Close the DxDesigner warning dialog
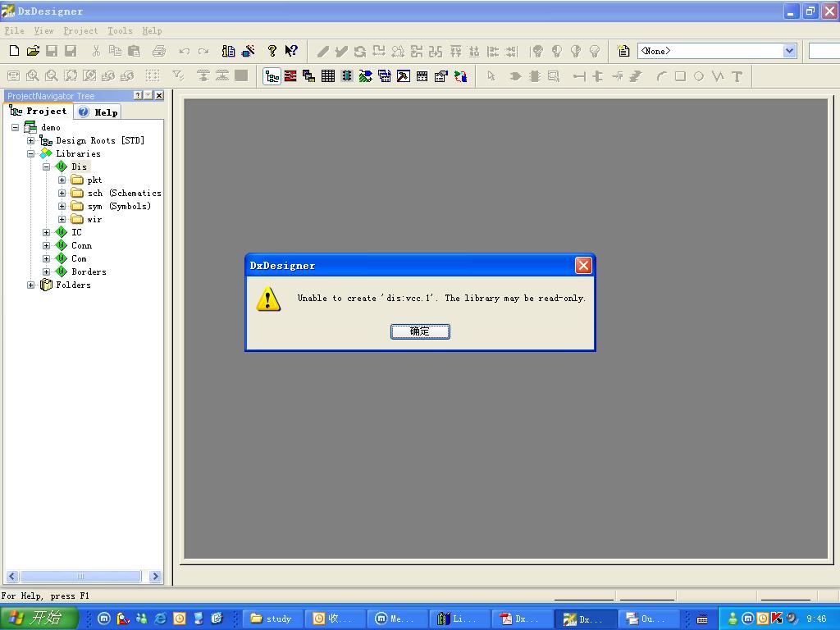The width and height of the screenshot is (840, 630). [583, 265]
